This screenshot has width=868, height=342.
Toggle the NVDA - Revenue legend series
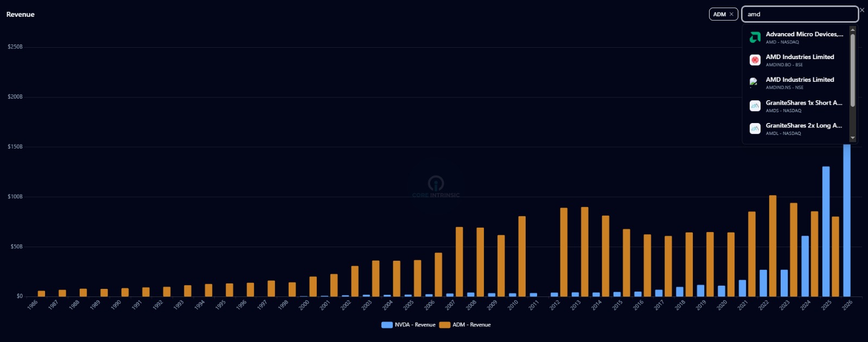pos(409,325)
